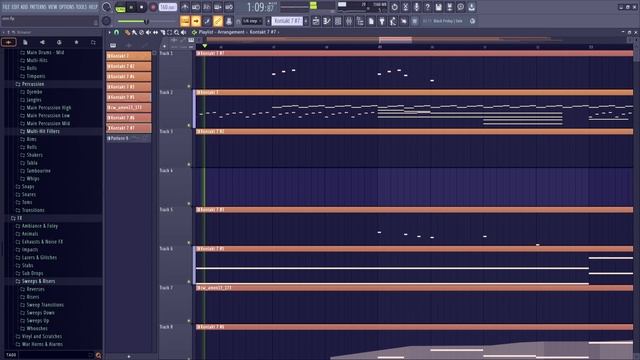640x360 pixels.
Task: Select the playlist slip tool
Action: tap(156, 32)
